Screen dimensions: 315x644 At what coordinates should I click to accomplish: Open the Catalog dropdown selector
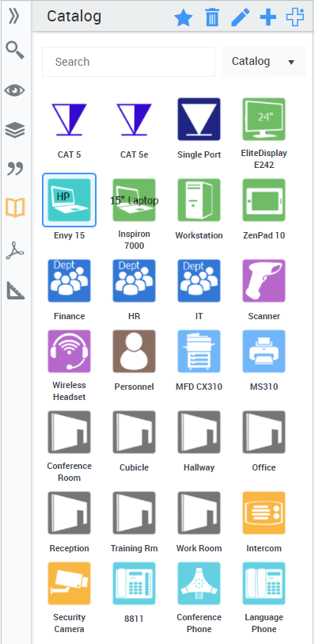[264, 62]
